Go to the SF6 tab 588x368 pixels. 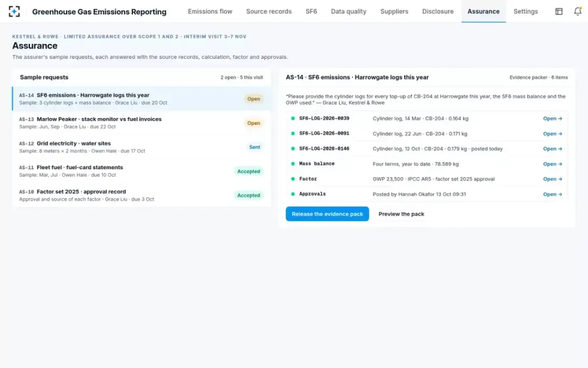tap(311, 11)
